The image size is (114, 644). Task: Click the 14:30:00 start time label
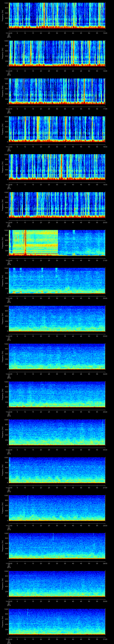[x=9, y=639]
